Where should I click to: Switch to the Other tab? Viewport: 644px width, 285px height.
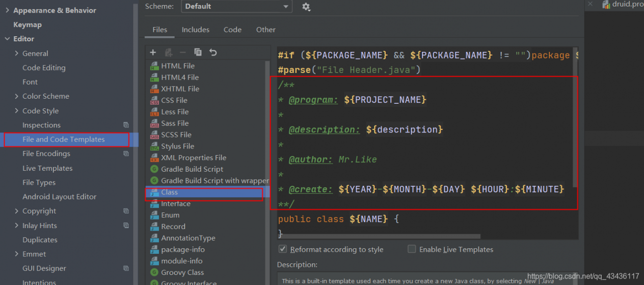(x=266, y=30)
